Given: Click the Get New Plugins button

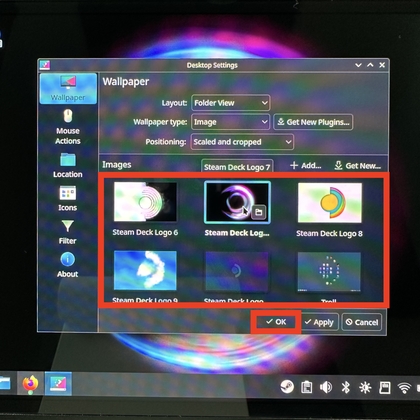Looking at the screenshot, I should point(313,122).
